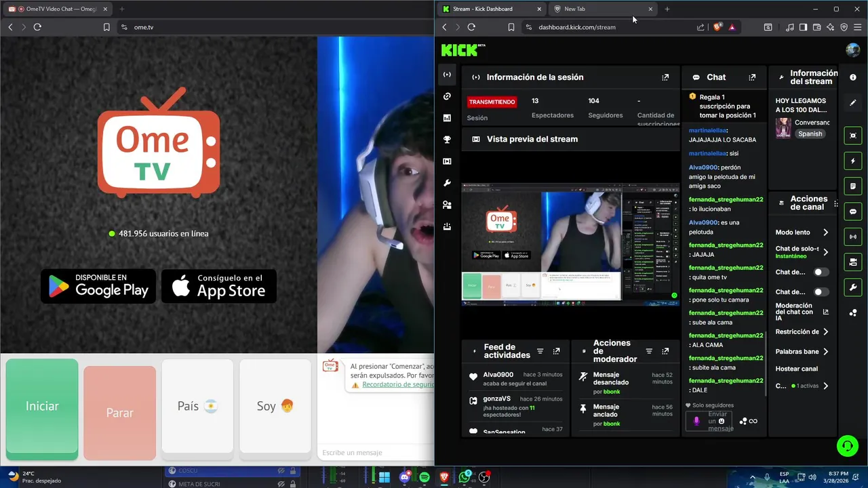Bookmark the ome.tv page

[106, 27]
